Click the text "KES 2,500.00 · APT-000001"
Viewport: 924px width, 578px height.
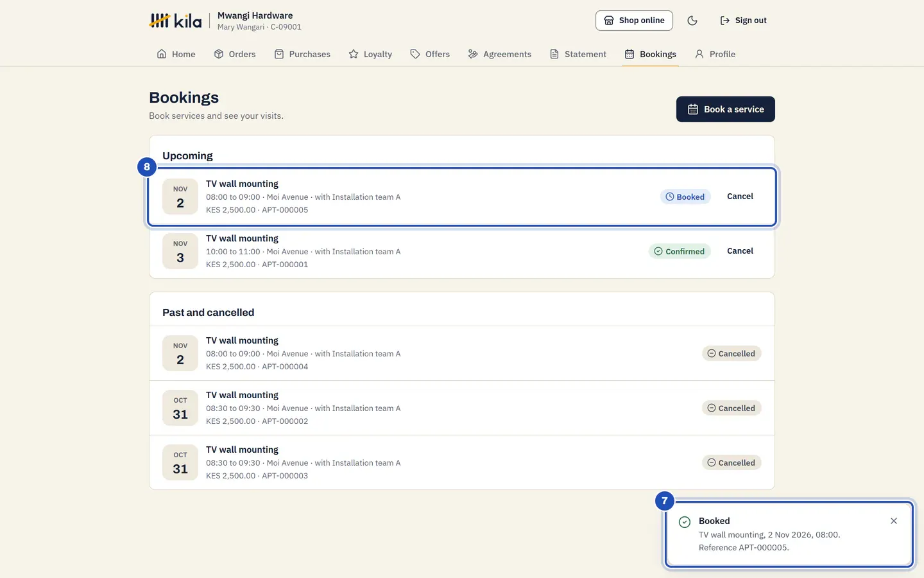point(257,265)
